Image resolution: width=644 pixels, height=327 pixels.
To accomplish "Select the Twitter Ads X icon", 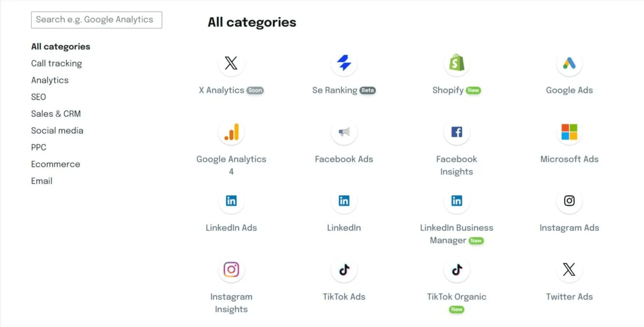I will [569, 270].
